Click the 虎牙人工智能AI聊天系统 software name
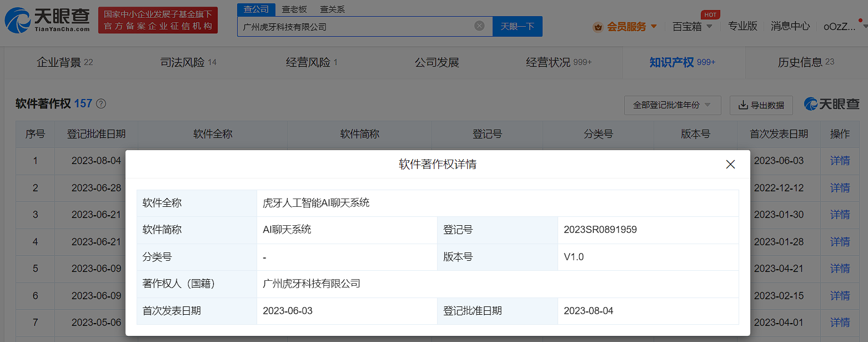868x342 pixels. tap(316, 203)
